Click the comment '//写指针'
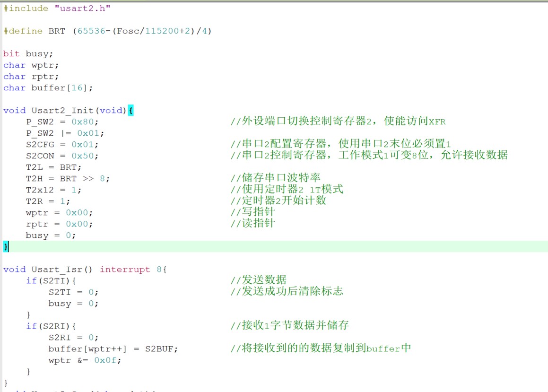The width and height of the screenshot is (548, 392). click(252, 212)
